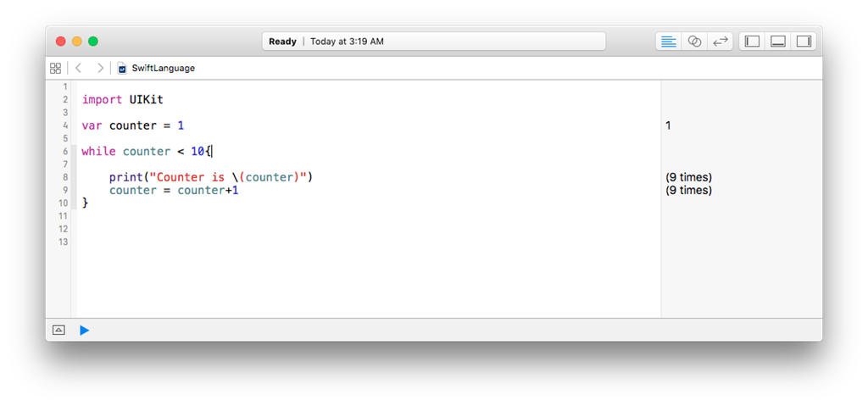
Task: Toggle the Utilities inspector panel
Action: [x=804, y=42]
